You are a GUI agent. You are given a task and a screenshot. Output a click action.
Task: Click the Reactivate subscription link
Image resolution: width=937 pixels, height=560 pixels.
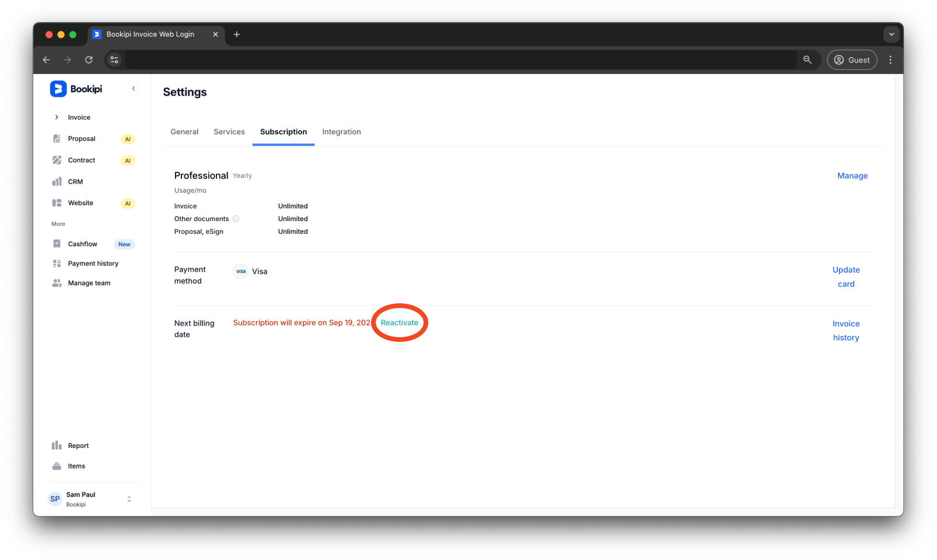(x=400, y=322)
